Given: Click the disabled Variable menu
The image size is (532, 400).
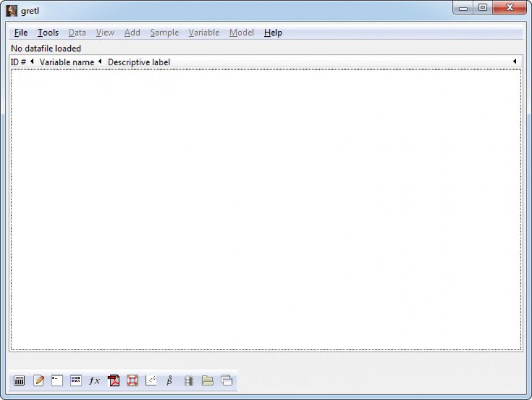Looking at the screenshot, I should (x=204, y=33).
